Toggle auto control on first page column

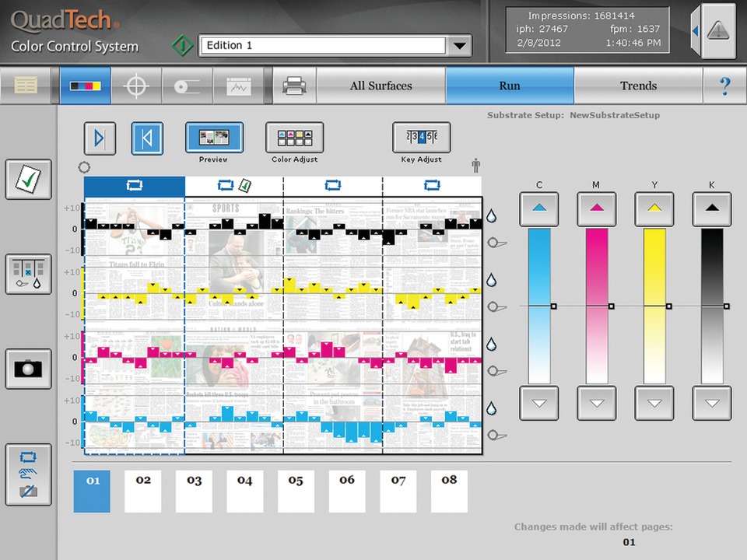135,186
